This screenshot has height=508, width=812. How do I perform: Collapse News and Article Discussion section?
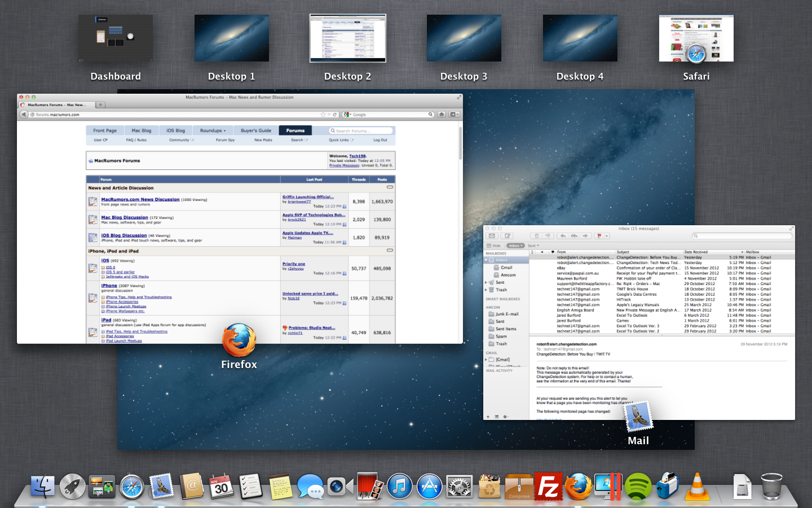click(x=390, y=187)
